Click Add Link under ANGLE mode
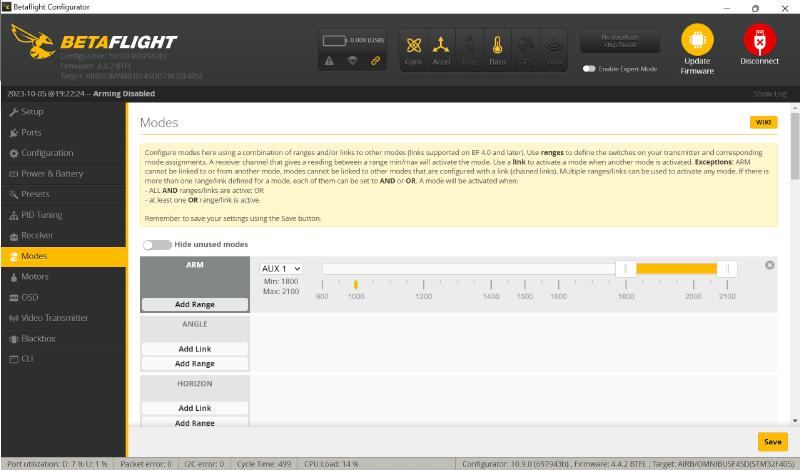 coord(194,349)
